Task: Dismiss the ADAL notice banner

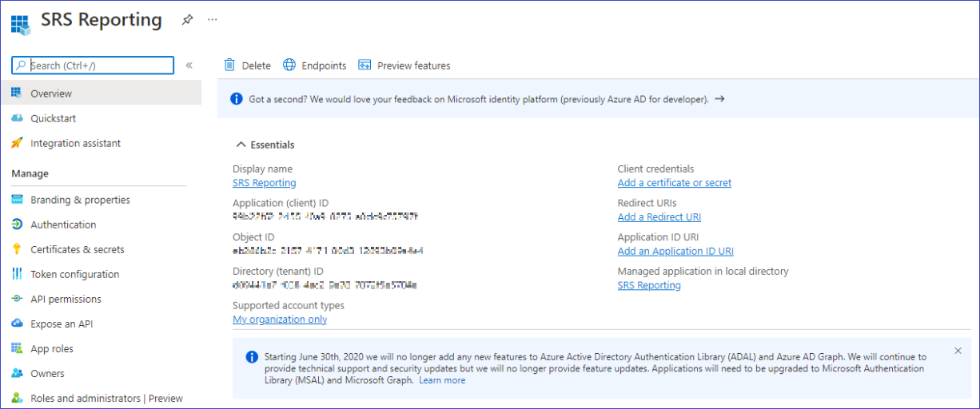Action: pos(958,351)
